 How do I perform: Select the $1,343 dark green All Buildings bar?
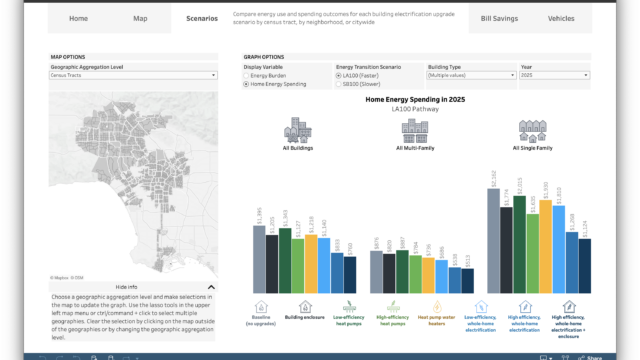[x=285, y=261]
